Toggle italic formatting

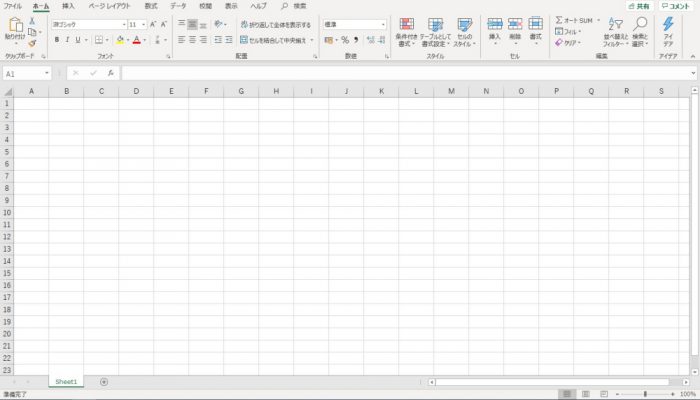click(x=67, y=40)
